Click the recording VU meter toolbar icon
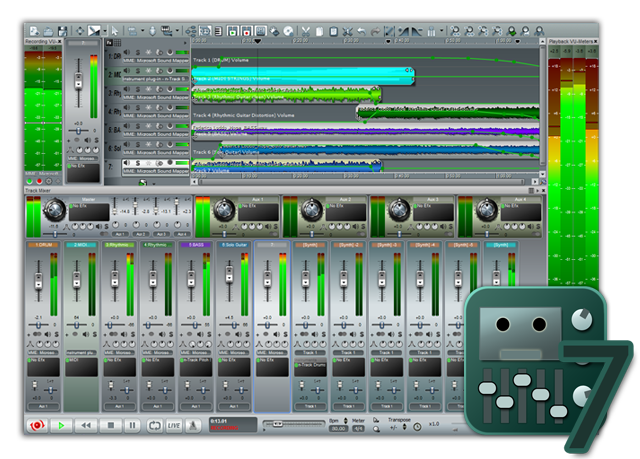Viewport: 640px width, 459px height. point(247,31)
